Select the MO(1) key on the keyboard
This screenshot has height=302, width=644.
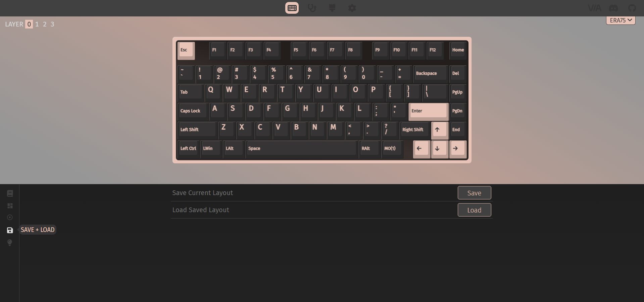tap(391, 148)
